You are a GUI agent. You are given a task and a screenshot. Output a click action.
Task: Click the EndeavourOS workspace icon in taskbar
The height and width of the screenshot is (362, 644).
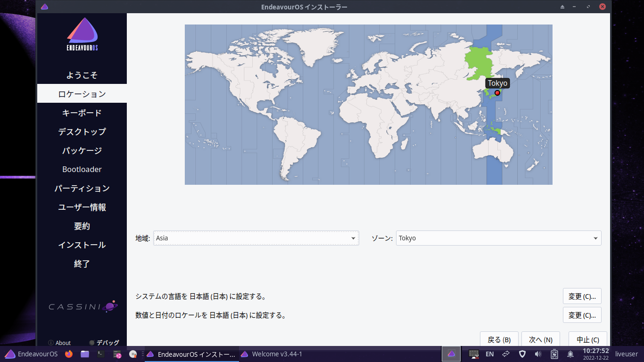[451, 354]
